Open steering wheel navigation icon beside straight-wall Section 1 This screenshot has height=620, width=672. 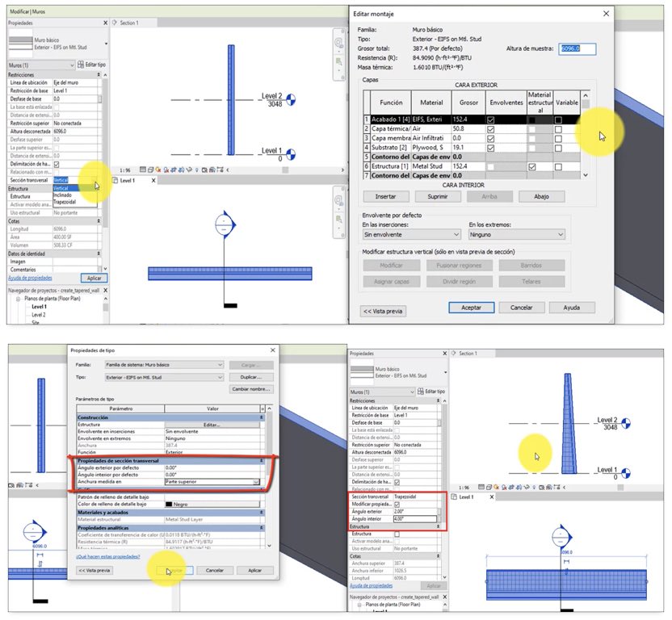(x=338, y=43)
